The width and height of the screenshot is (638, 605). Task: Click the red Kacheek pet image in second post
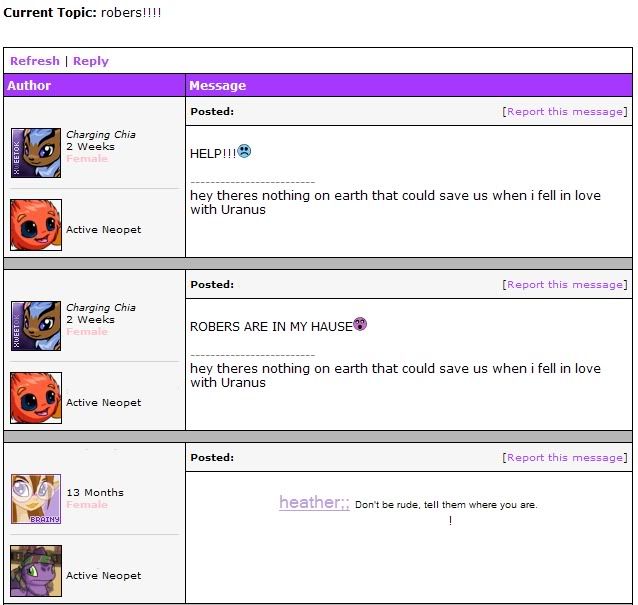(36, 398)
